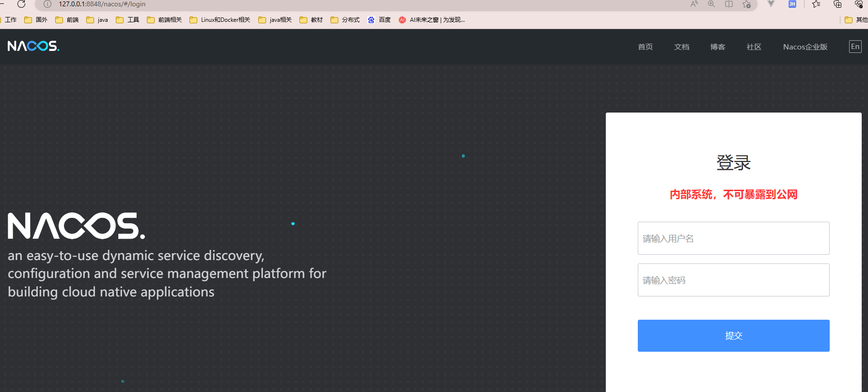The height and width of the screenshot is (392, 868).
Task: Open the 前端相关 bookmark folder
Action: [x=164, y=20]
